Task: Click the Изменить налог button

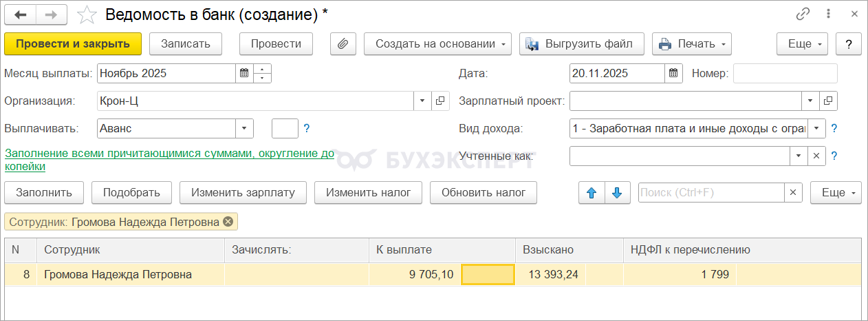Action: [368, 193]
